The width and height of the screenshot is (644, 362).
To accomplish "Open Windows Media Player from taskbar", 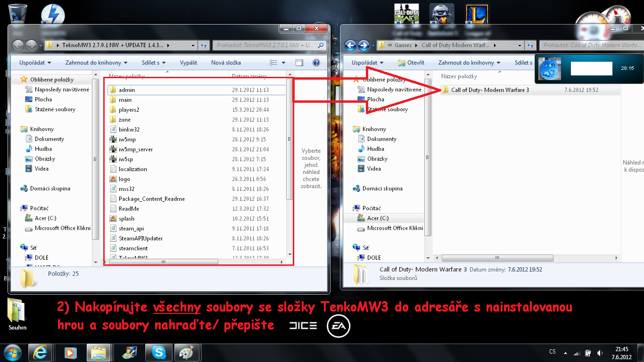I will click(70, 352).
